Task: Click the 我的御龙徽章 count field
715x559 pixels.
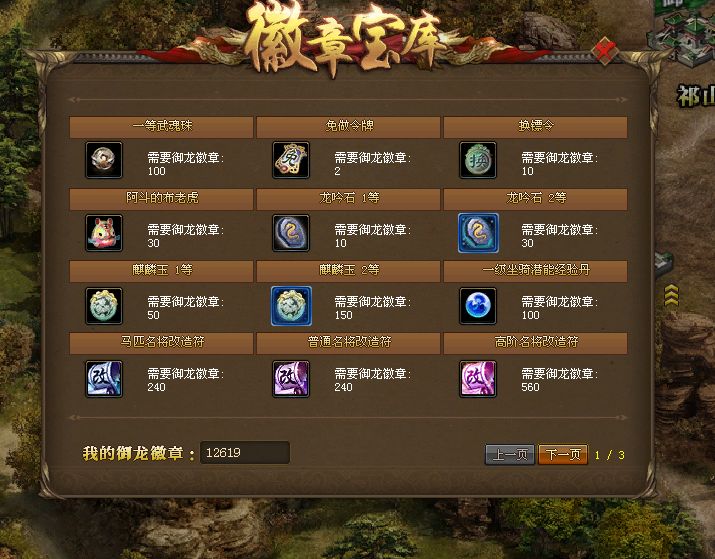Action: pyautogui.click(x=245, y=452)
